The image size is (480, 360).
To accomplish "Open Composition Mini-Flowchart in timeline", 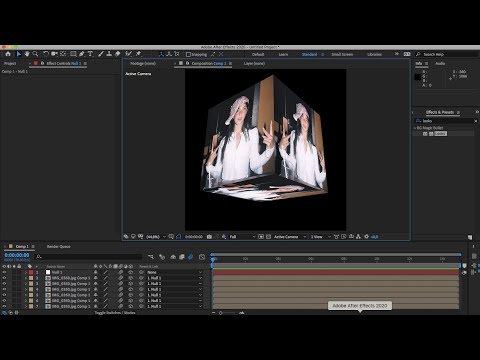I will pos(151,257).
